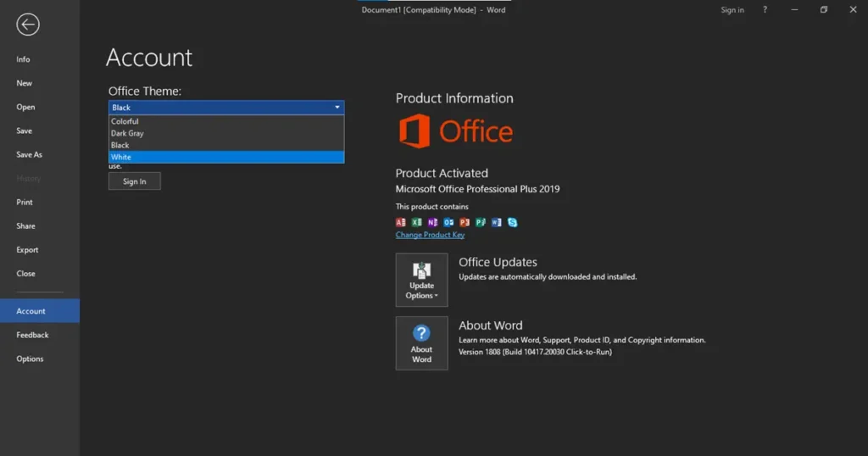Click the Sign In button under Account

pos(135,181)
